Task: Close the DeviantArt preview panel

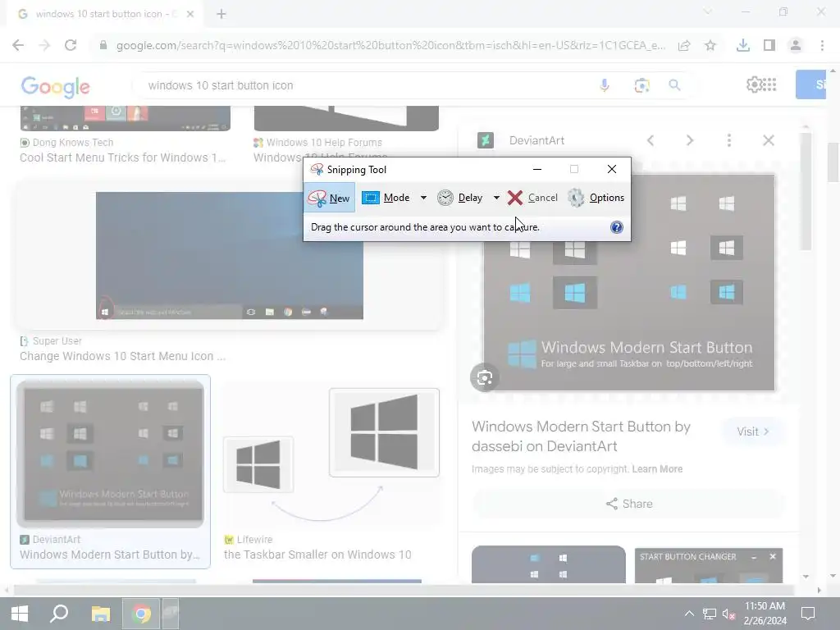Action: pos(768,140)
